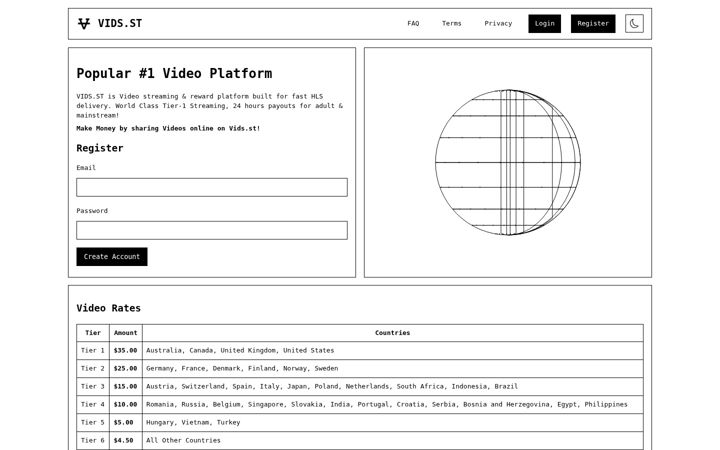Select the Tier 6 cell
Viewport: 720px width, 450px height.
pyautogui.click(x=93, y=440)
